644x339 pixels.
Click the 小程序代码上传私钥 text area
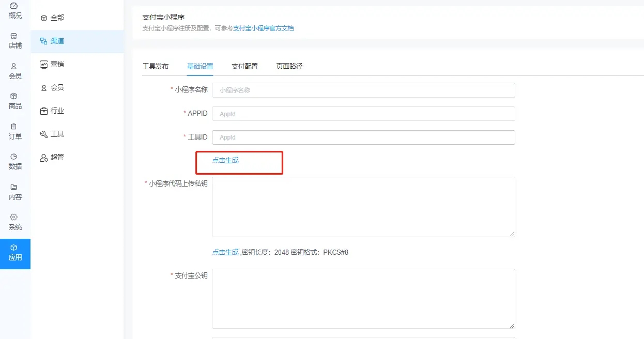(363, 207)
